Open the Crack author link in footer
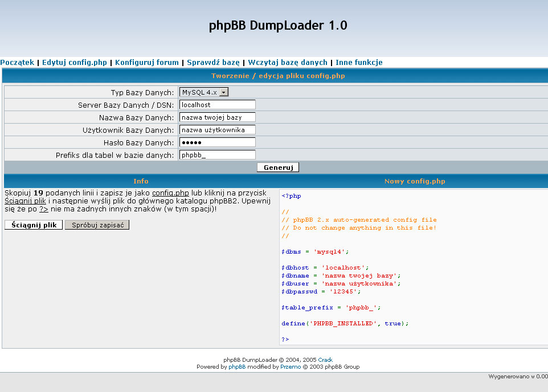548x392 pixels. (325, 360)
